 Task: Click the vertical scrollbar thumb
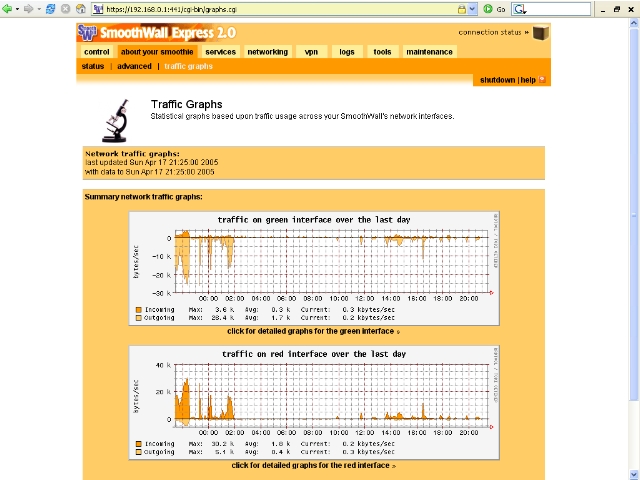(633, 214)
